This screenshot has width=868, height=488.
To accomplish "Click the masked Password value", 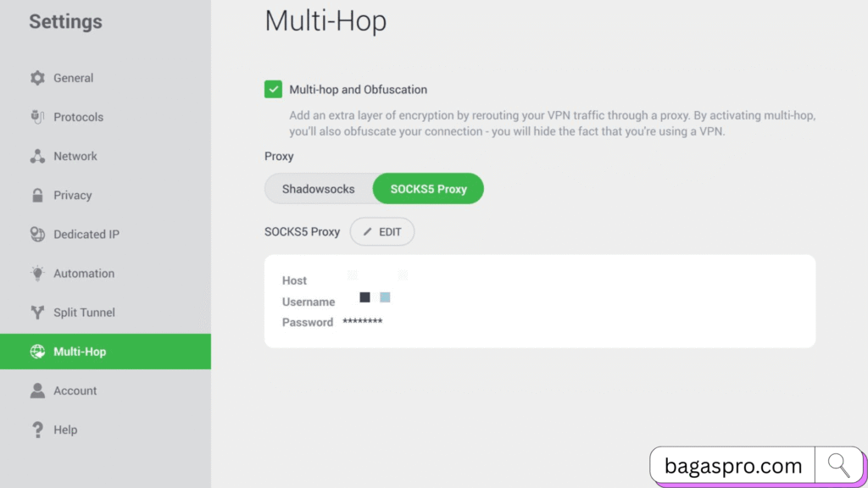I will click(x=362, y=322).
